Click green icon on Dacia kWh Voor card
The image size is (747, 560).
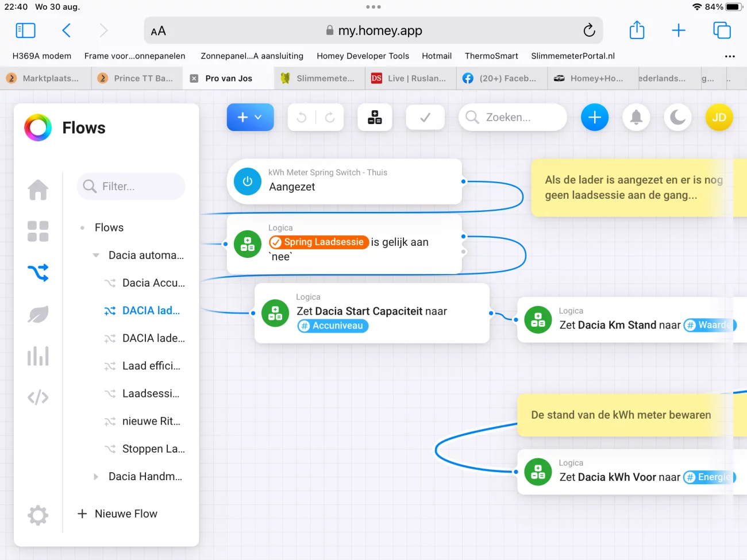[538, 472]
